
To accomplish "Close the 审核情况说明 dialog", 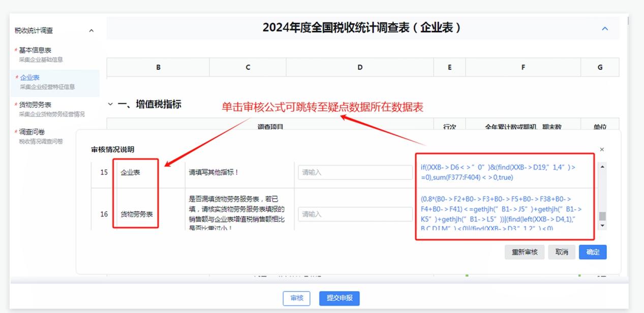I will point(602,149).
